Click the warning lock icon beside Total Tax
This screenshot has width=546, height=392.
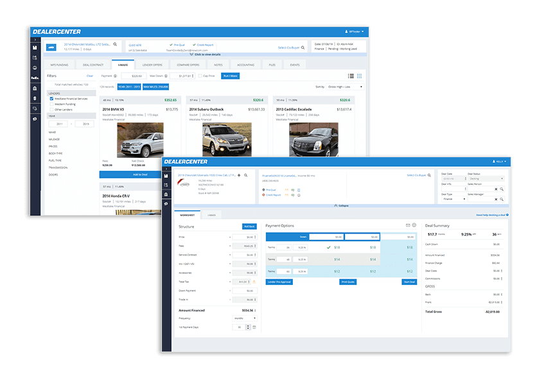[254, 282]
